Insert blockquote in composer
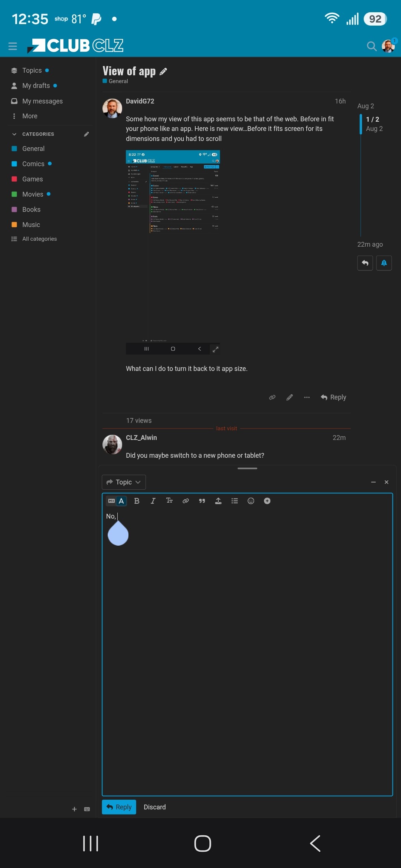Viewport: 401px width, 868px height. click(202, 501)
